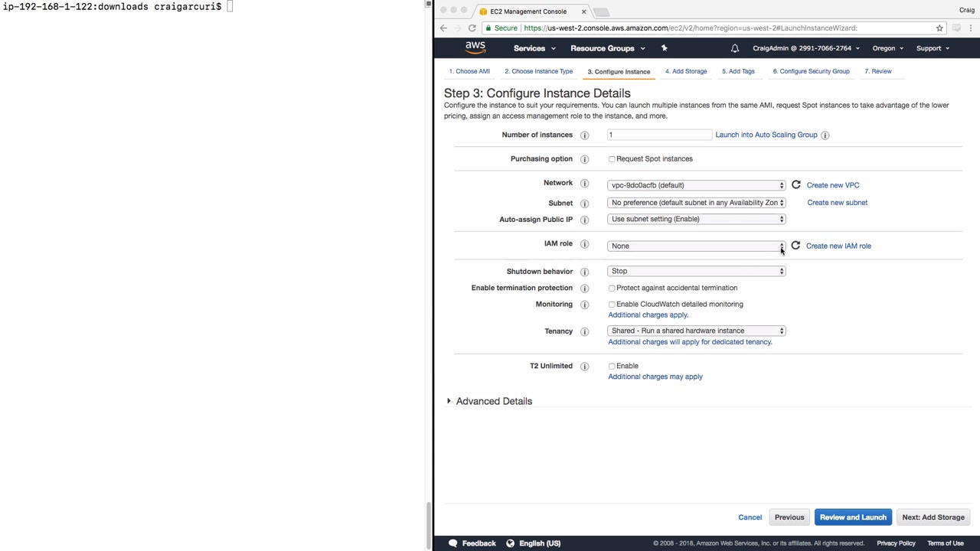Click Create new subnet link
The image size is (980, 551).
(x=838, y=203)
